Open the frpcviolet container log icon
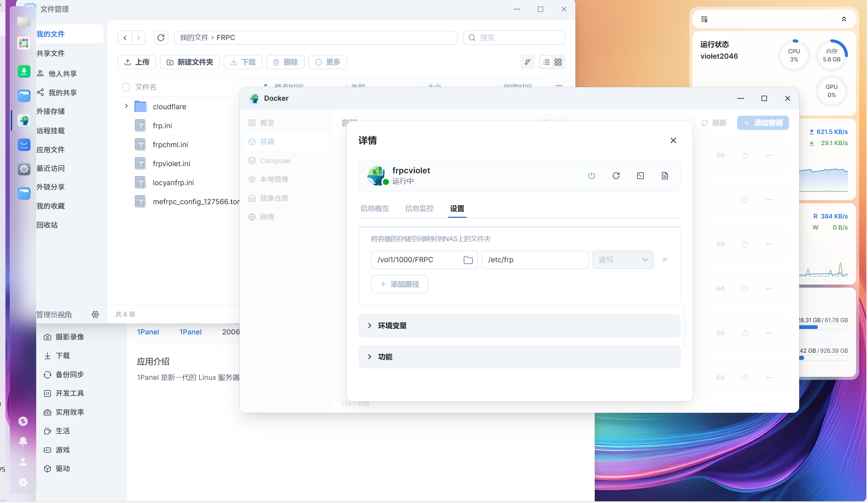 (665, 176)
